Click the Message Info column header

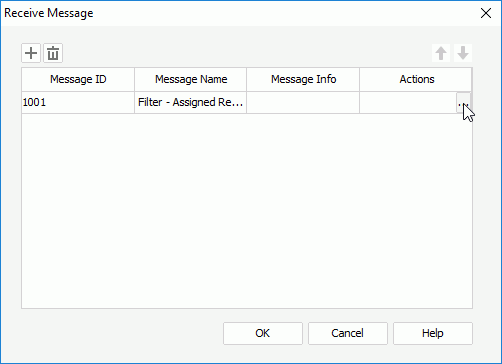(x=303, y=79)
